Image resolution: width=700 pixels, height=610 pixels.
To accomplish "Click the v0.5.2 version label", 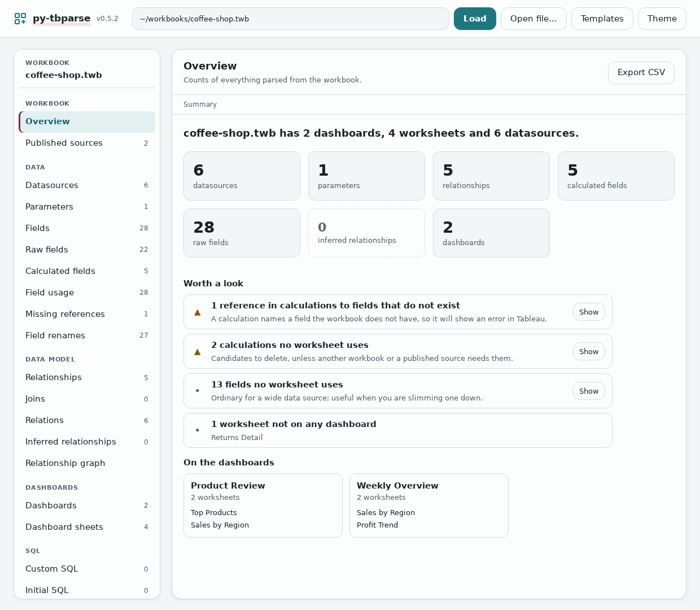I will coord(107,19).
